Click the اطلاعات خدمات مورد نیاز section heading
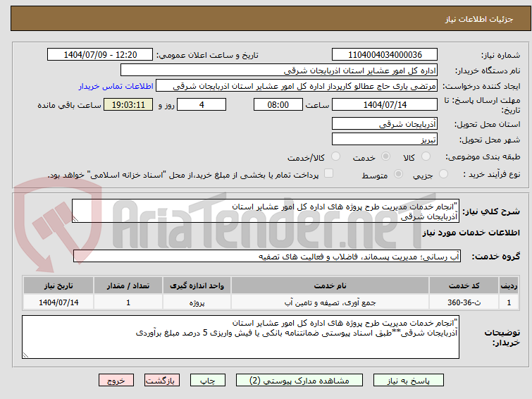The image size is (532, 399). (471, 233)
